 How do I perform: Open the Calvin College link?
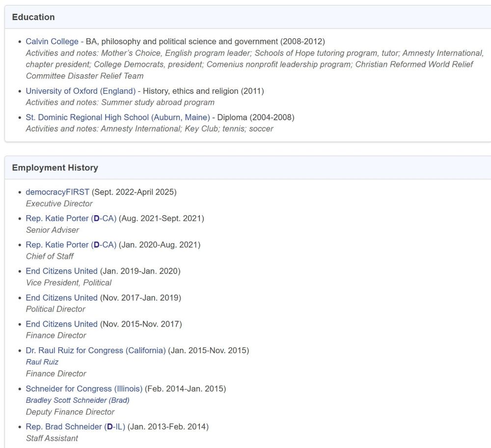[52, 41]
